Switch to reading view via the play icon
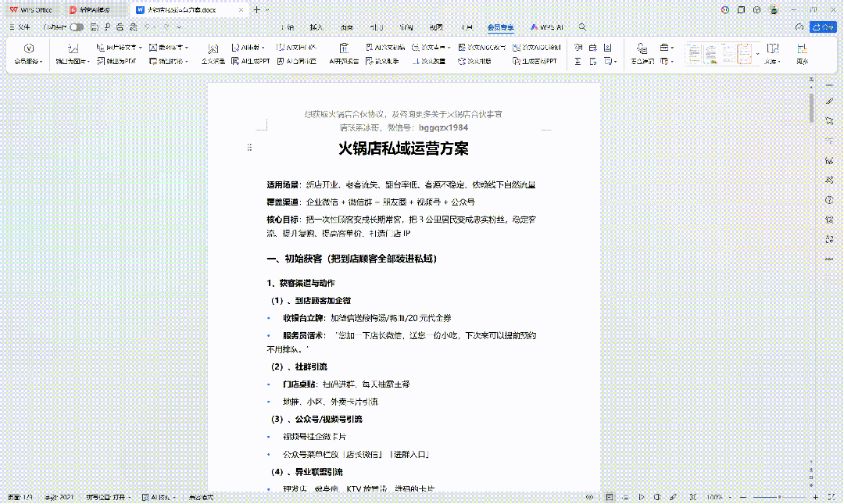844x504 pixels. (x=642, y=497)
